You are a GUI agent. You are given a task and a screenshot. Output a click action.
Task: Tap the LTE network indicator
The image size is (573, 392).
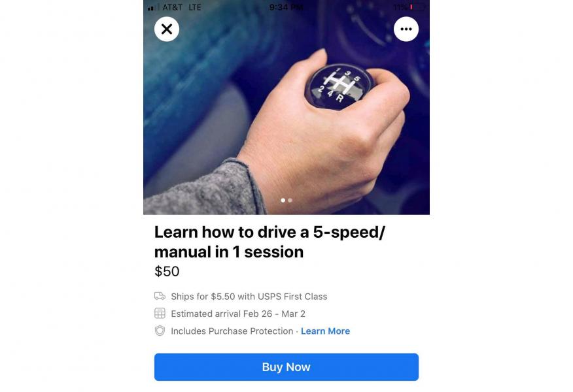tap(195, 7)
